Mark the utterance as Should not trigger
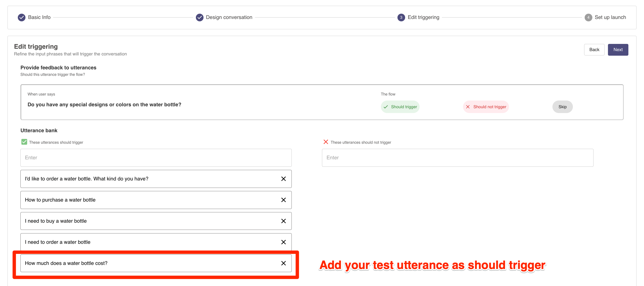The height and width of the screenshot is (286, 644). click(x=486, y=107)
